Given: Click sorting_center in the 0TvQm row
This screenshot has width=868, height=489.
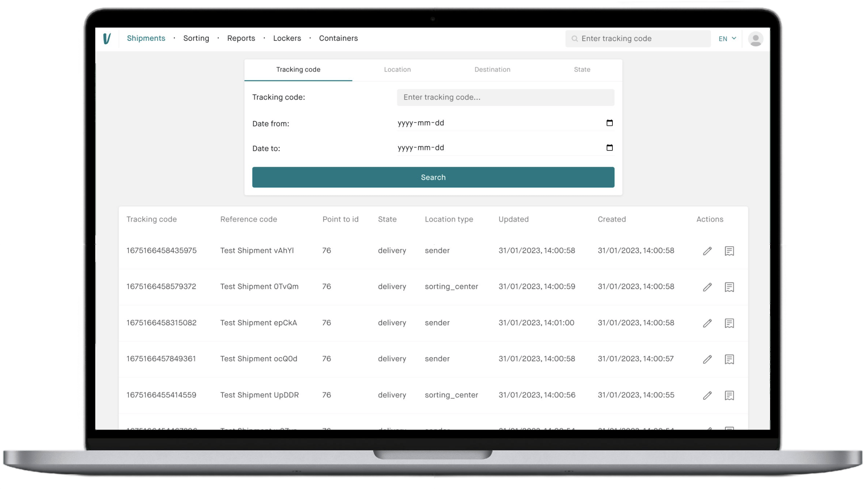Looking at the screenshot, I should click(451, 287).
